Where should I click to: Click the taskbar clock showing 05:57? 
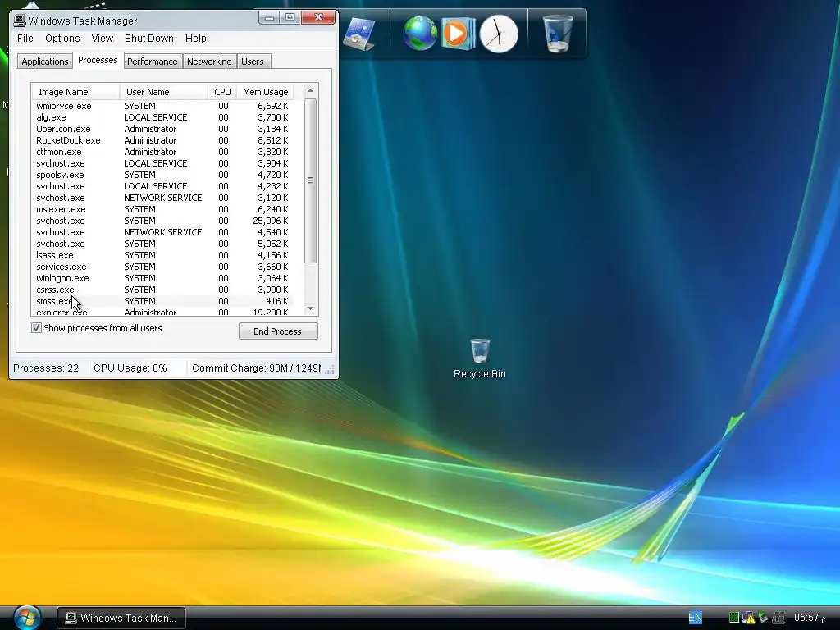[x=809, y=618]
